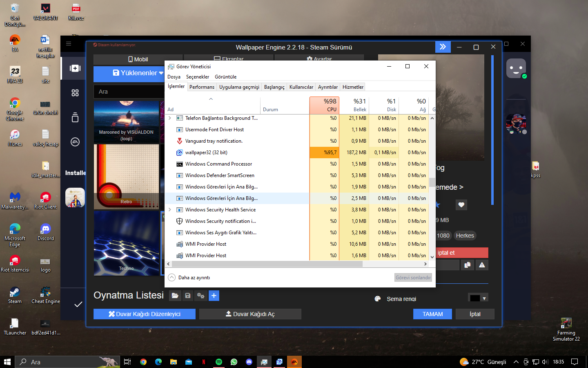Screen dimensions: 588x368
Task: Switch to the Kullanıcılar tab
Action: point(301,87)
